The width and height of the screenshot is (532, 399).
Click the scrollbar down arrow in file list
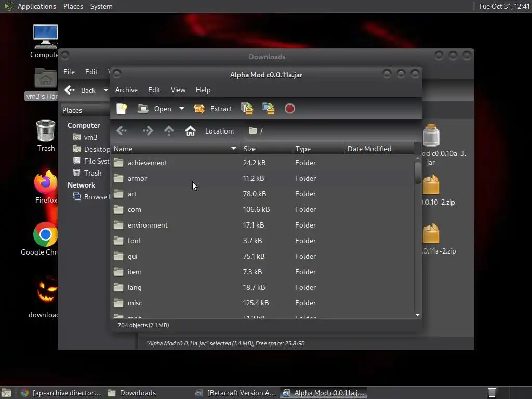418,315
